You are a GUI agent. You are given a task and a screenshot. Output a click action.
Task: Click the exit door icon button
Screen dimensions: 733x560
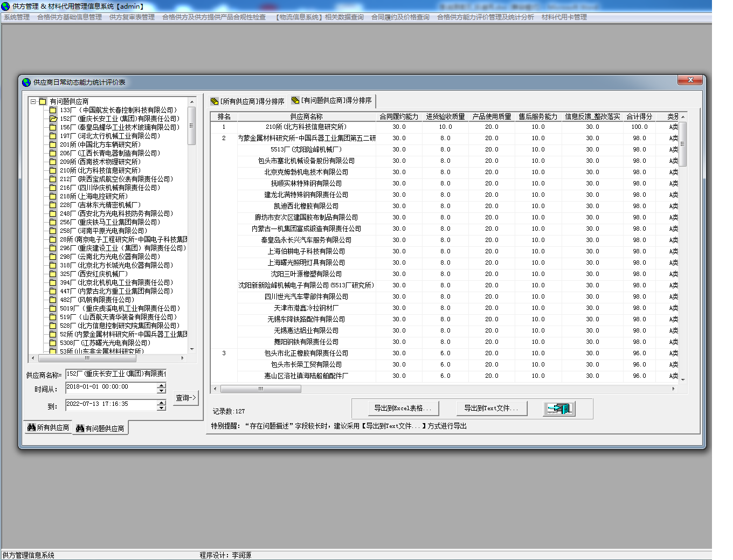559,409
